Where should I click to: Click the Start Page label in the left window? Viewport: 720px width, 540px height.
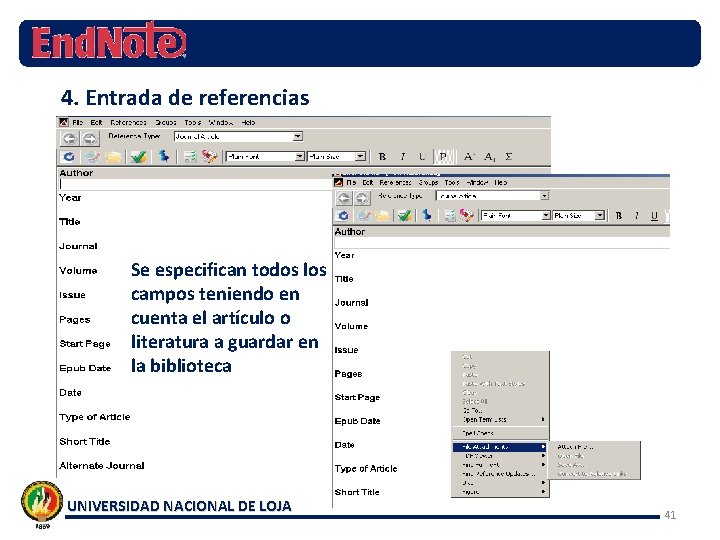pyautogui.click(x=84, y=343)
